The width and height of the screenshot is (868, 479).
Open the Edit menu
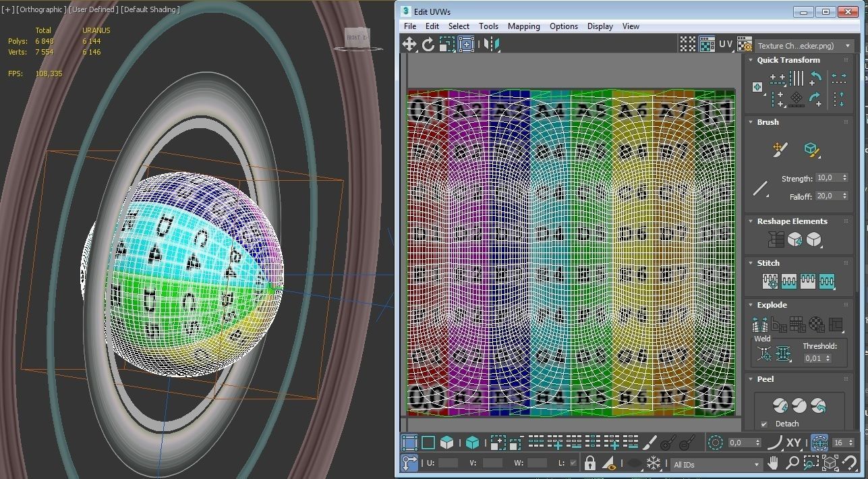(x=432, y=26)
